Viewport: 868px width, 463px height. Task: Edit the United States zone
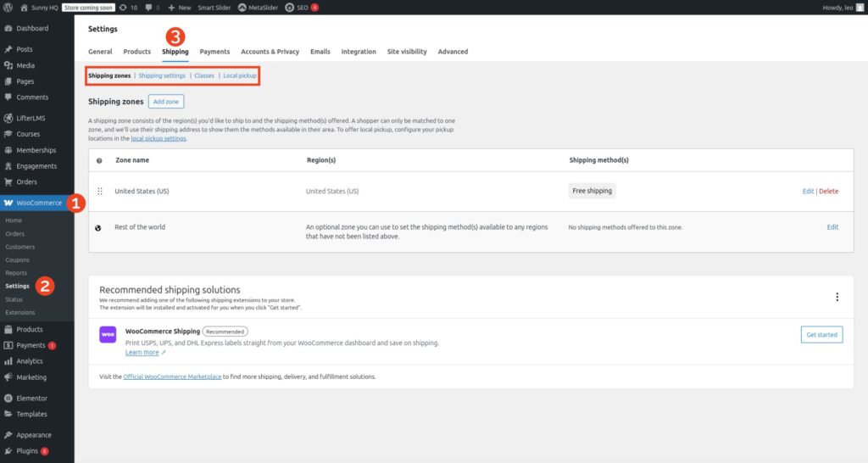[808, 191]
